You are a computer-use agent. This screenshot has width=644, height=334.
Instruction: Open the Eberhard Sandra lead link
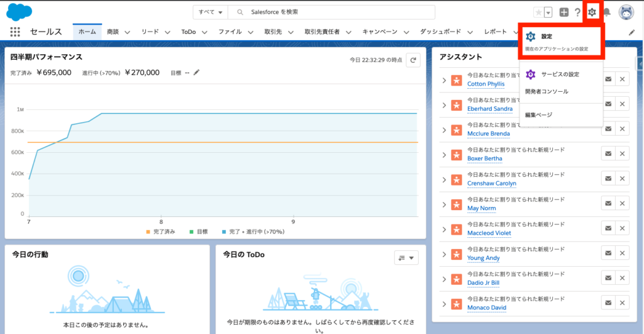tap(490, 109)
